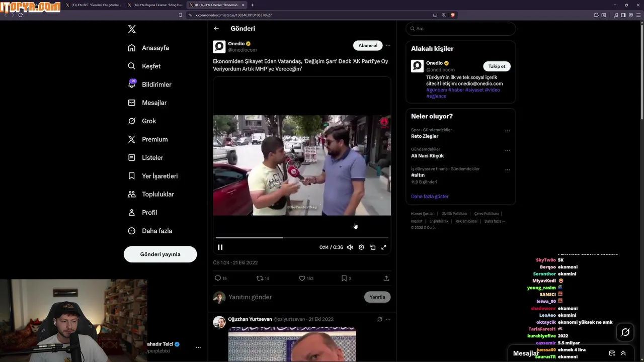Open options for the #altın trend

[507, 170]
